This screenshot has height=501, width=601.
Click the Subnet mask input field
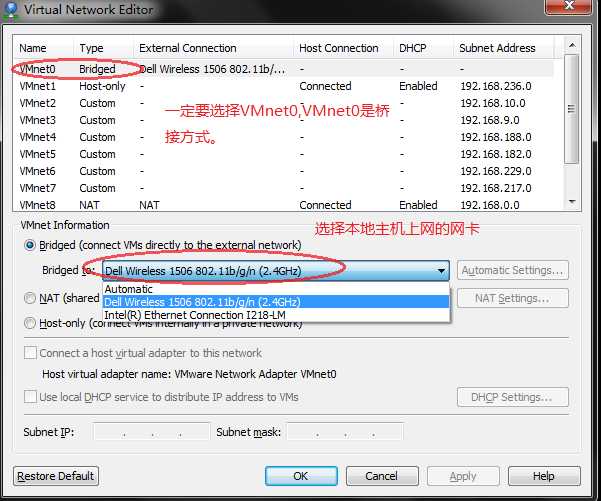[345, 432]
